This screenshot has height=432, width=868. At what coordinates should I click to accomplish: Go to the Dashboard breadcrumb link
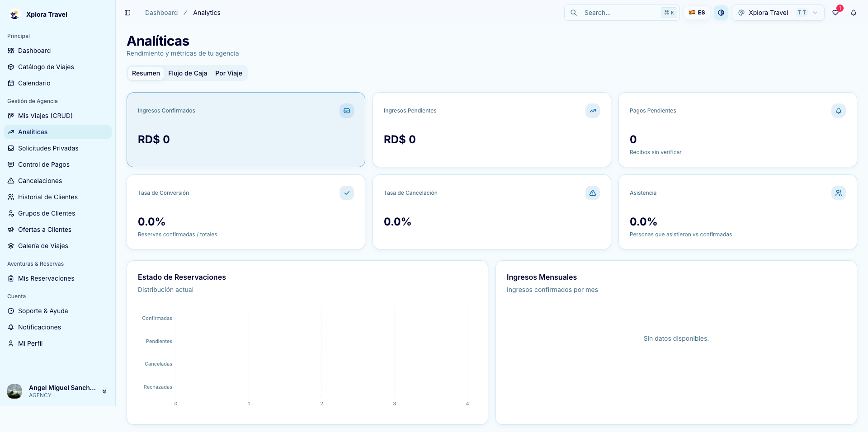click(x=161, y=13)
